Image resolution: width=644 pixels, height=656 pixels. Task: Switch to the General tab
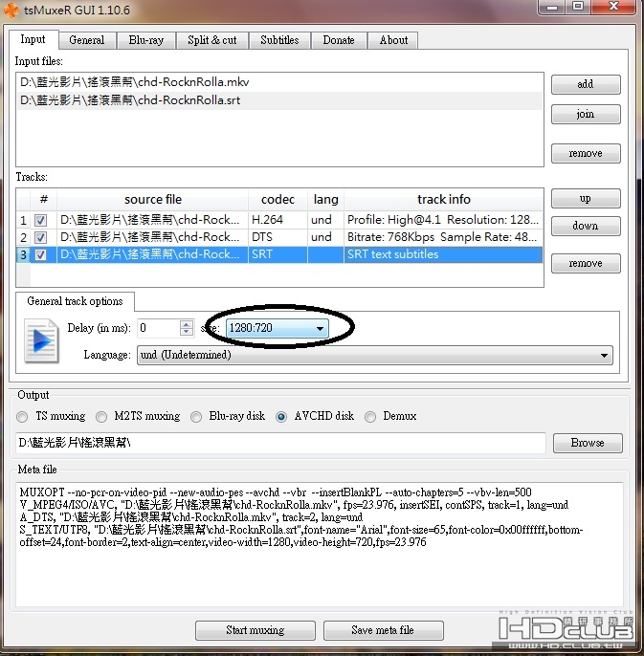click(x=87, y=40)
